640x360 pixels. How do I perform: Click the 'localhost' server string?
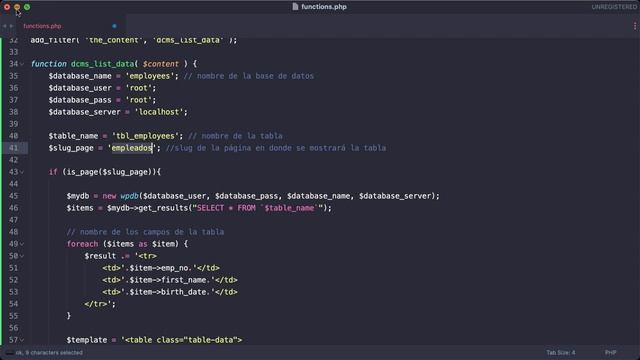coord(159,112)
